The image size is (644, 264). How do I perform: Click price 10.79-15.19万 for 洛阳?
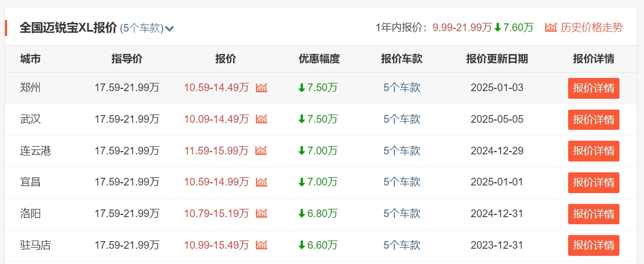(217, 213)
